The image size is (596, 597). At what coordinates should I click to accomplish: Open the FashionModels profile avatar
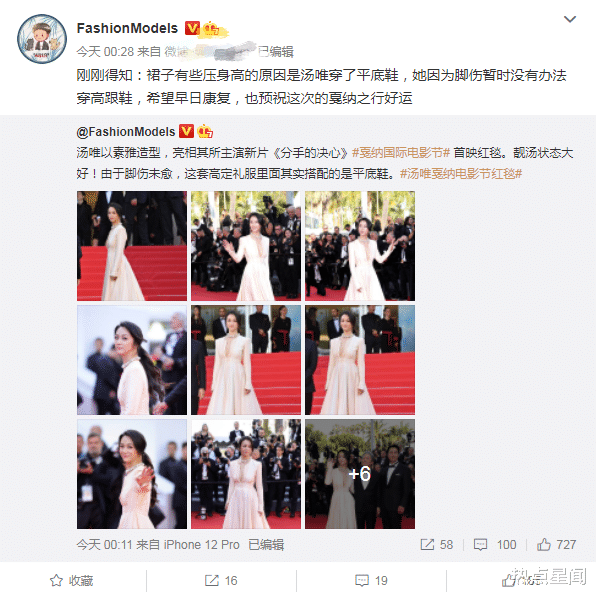point(42,39)
